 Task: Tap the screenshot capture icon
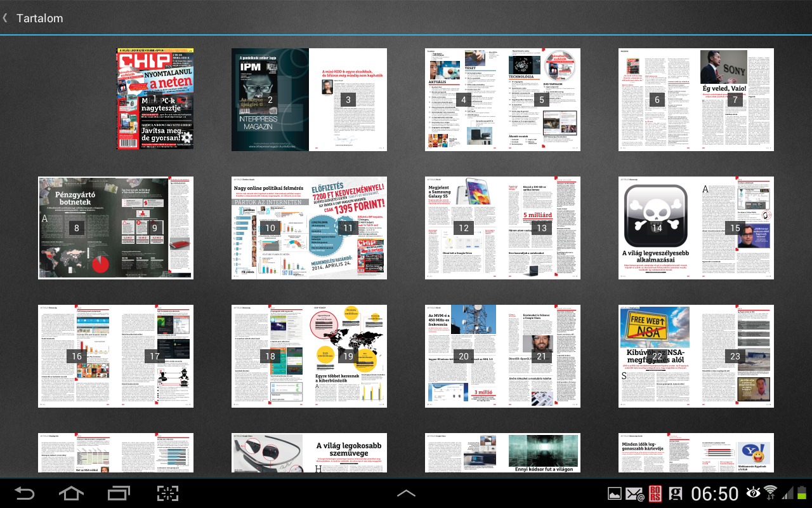click(x=168, y=493)
